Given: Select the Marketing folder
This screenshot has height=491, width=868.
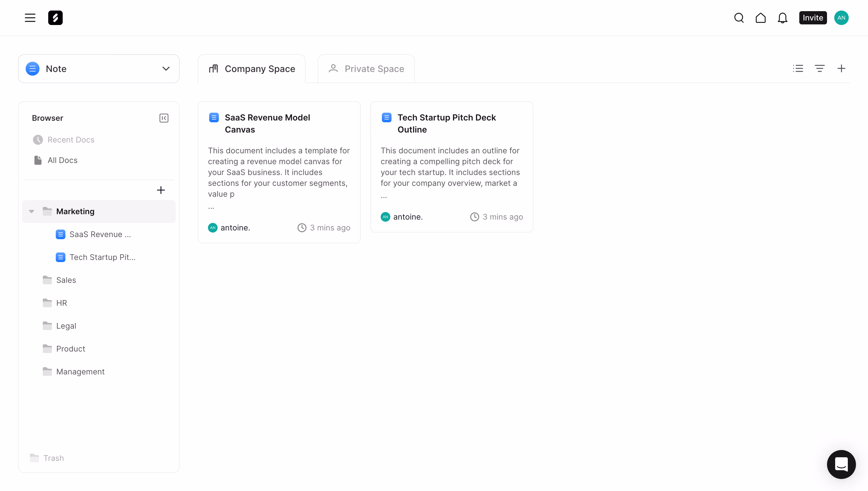Looking at the screenshot, I should tap(99, 211).
